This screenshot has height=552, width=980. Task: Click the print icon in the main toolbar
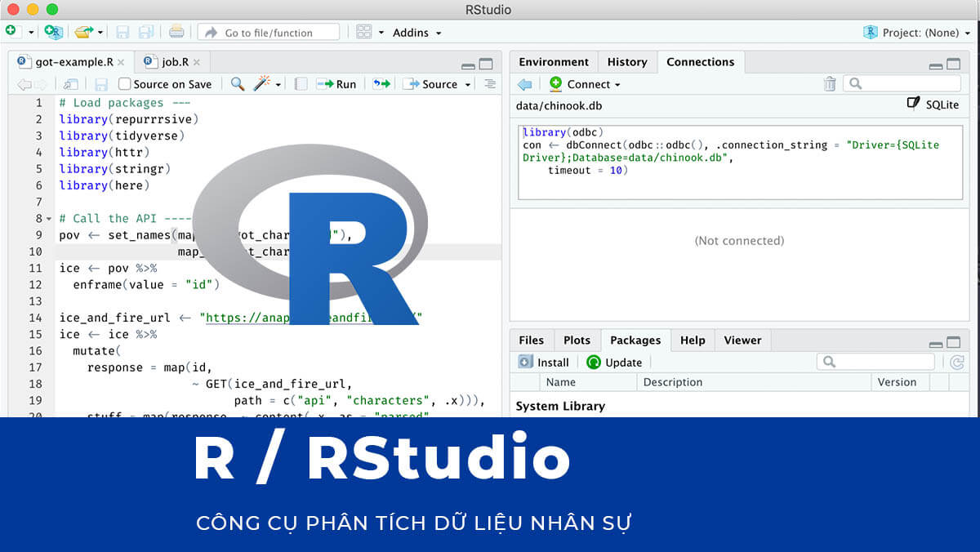[x=176, y=32]
